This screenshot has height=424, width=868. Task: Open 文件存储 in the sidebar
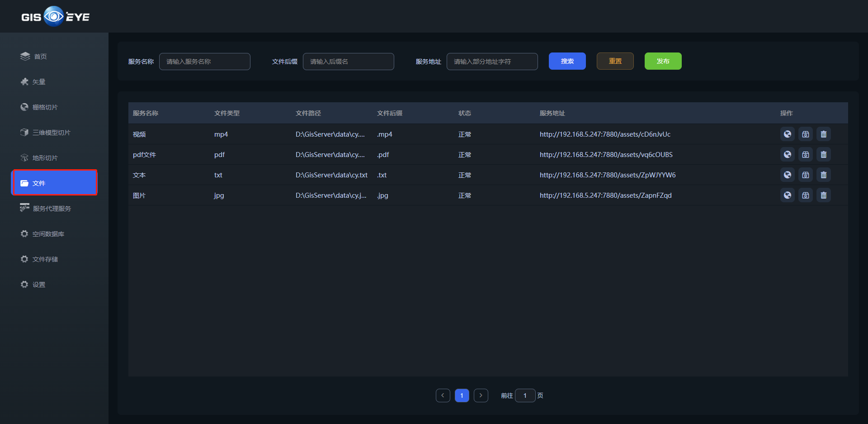pyautogui.click(x=54, y=259)
